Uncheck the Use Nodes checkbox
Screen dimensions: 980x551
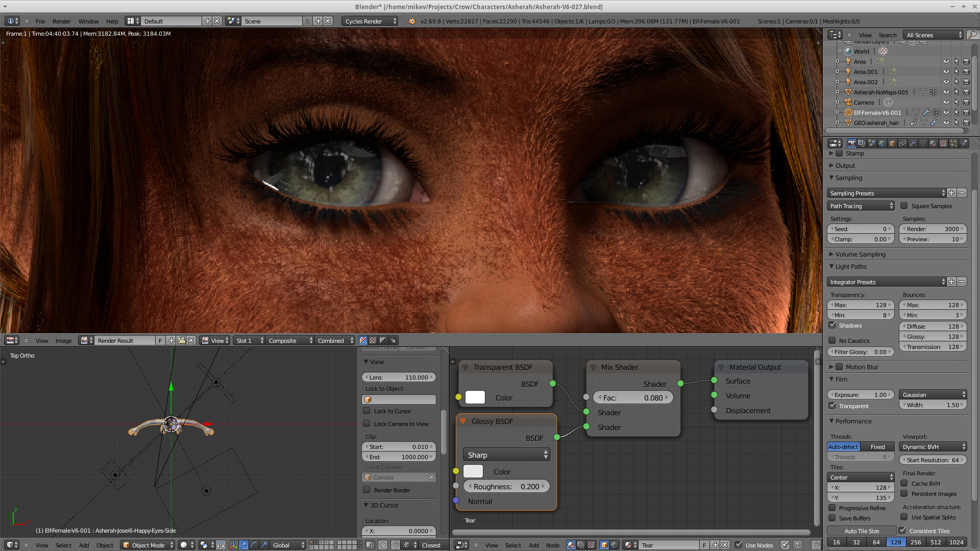click(x=739, y=545)
